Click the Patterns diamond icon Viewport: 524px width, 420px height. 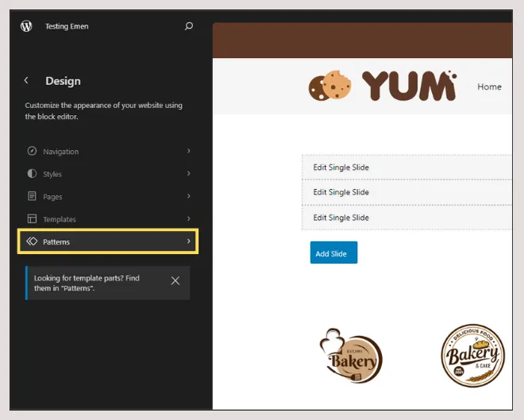tap(32, 241)
